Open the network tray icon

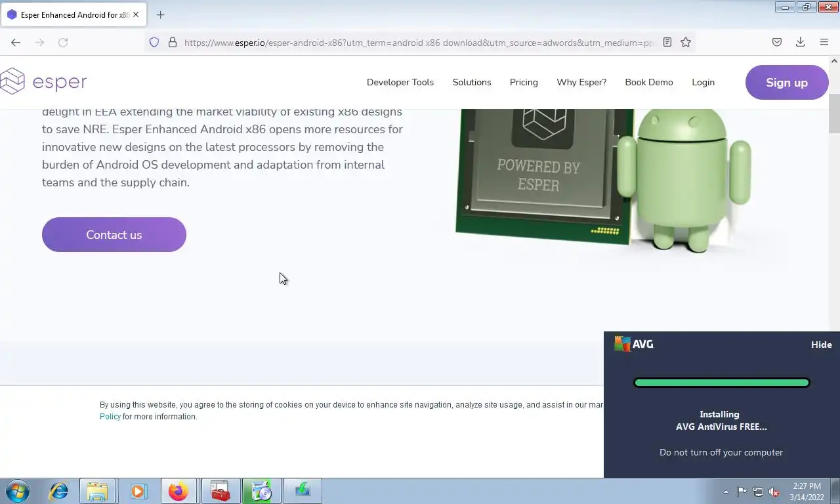[x=758, y=492]
